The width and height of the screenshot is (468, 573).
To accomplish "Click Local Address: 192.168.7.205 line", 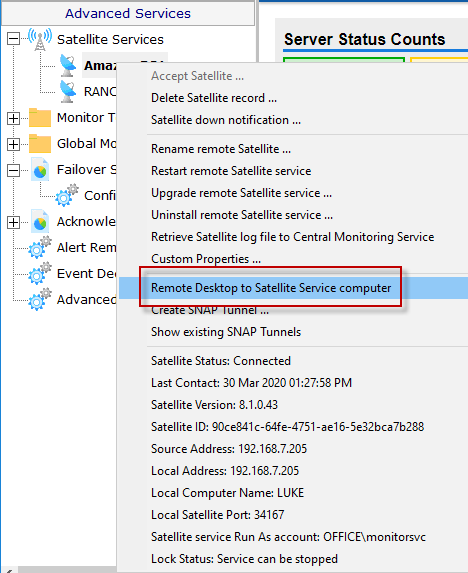I will click(225, 471).
